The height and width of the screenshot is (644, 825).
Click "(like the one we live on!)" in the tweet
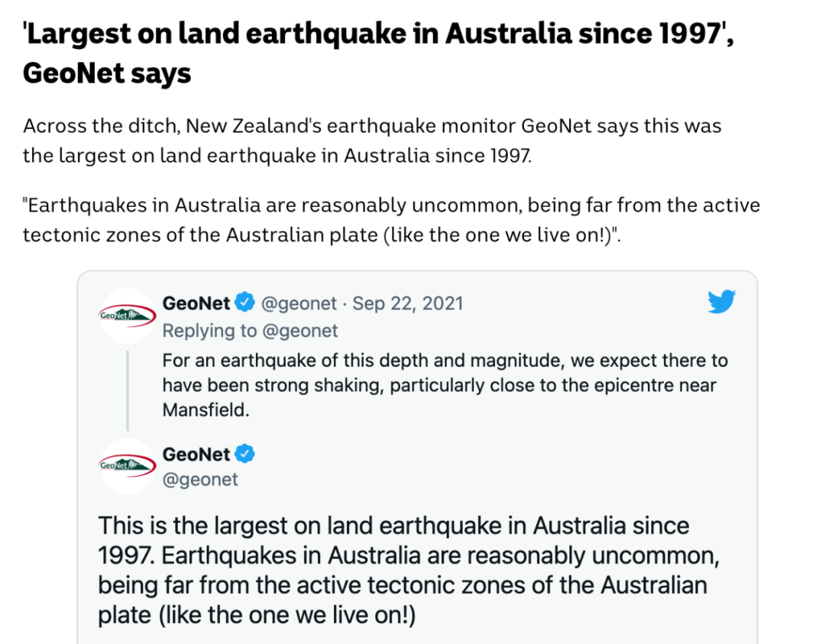(287, 616)
